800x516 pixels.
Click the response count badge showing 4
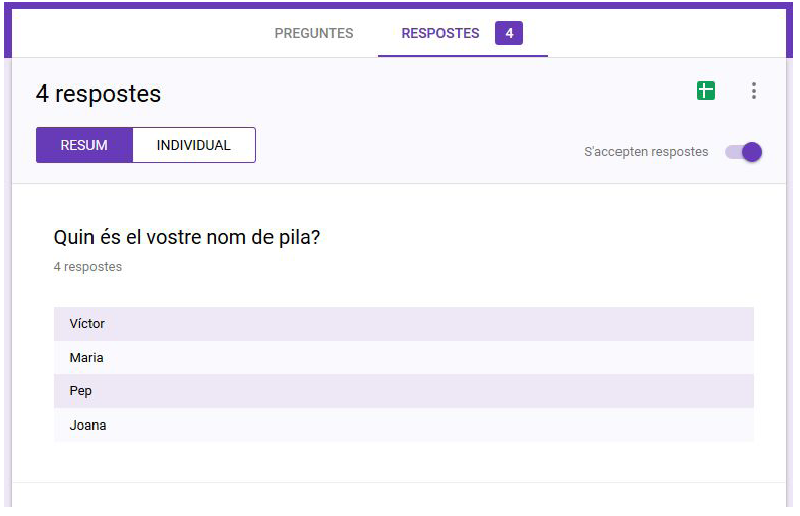point(509,33)
